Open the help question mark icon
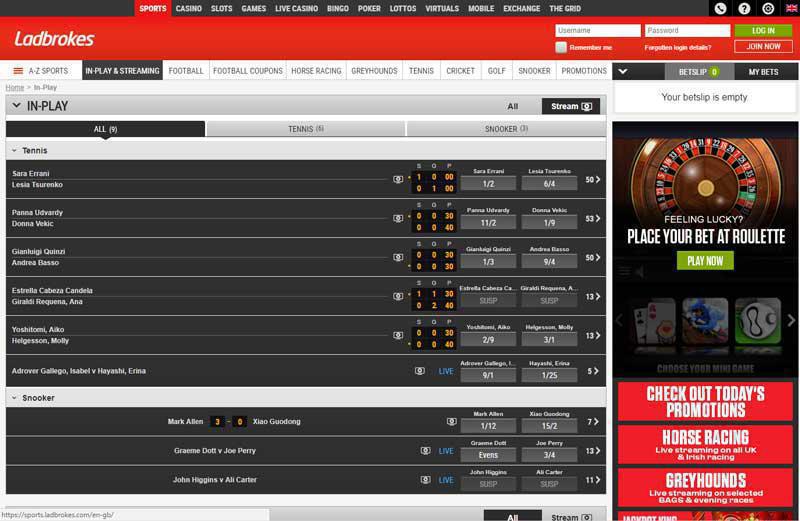The image size is (800, 521). (744, 8)
